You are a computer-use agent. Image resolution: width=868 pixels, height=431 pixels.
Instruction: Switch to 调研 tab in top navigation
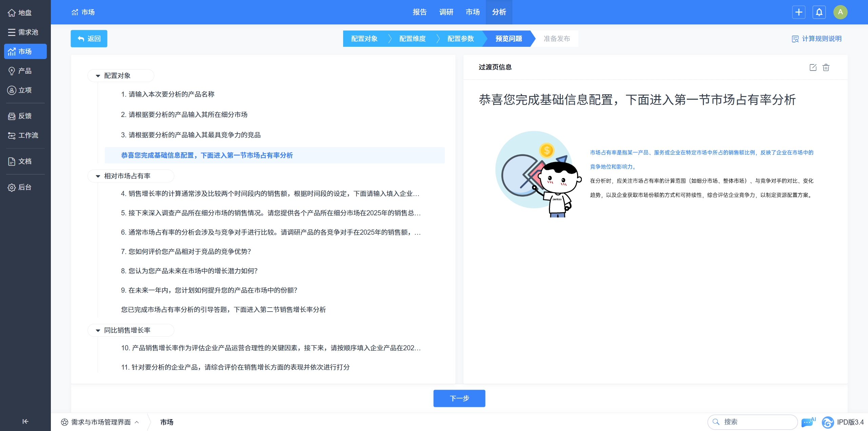[x=446, y=12]
